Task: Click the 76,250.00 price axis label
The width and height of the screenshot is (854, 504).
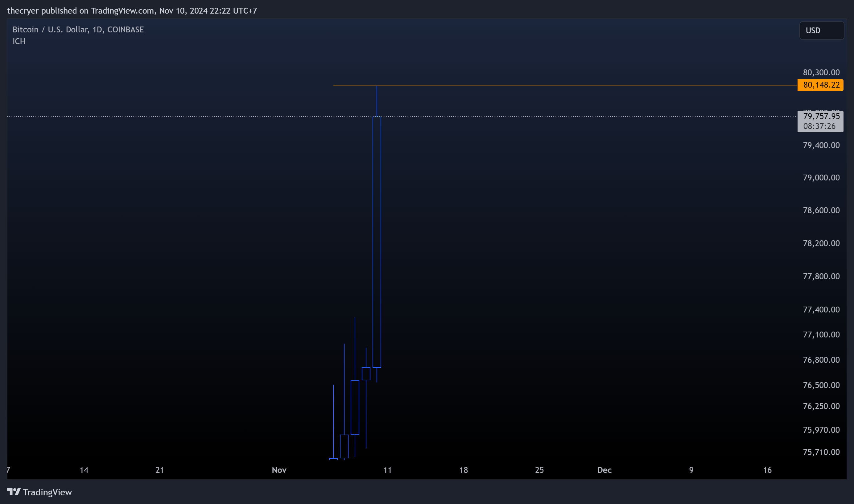Action: click(821, 406)
